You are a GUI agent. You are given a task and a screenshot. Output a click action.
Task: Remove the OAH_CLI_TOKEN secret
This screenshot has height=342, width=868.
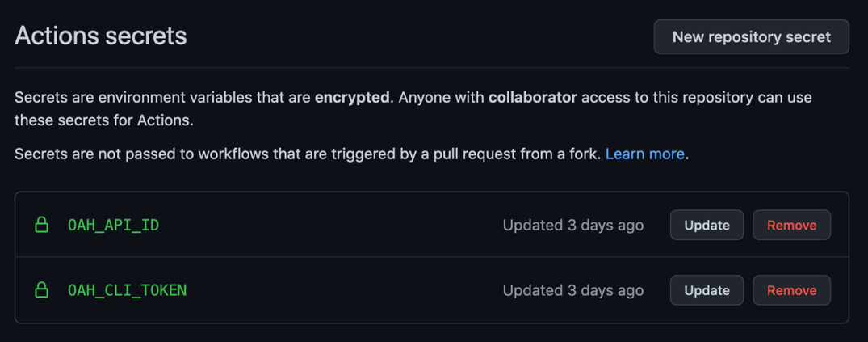(x=791, y=290)
